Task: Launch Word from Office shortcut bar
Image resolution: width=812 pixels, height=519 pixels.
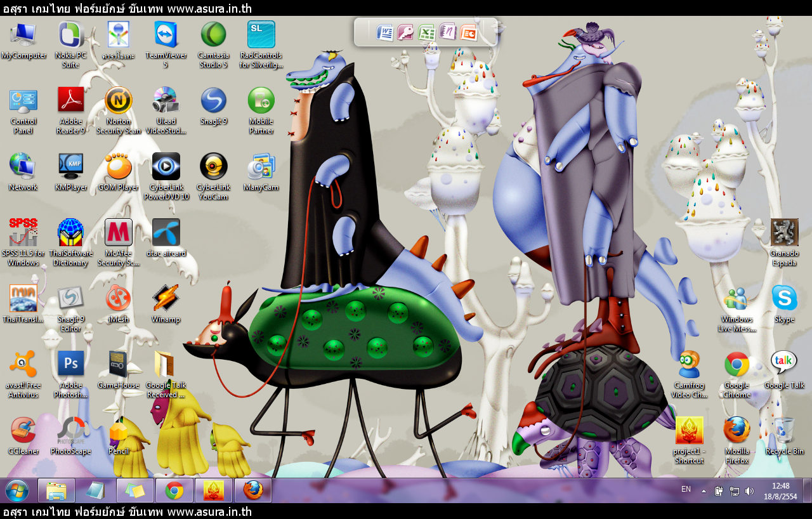Action: (x=385, y=32)
